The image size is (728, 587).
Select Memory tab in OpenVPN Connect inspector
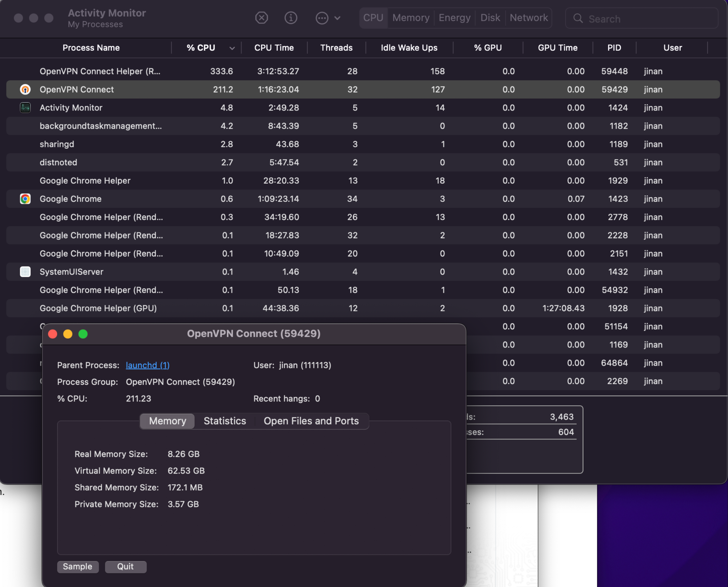pos(167,421)
